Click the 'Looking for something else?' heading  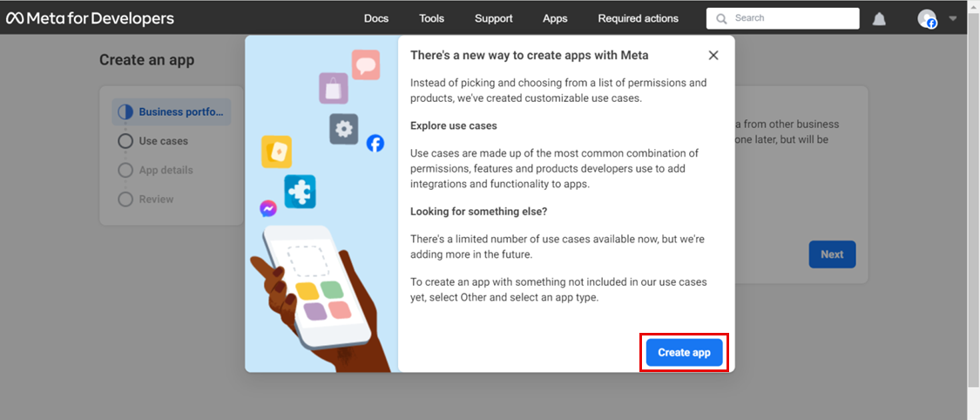click(x=479, y=211)
